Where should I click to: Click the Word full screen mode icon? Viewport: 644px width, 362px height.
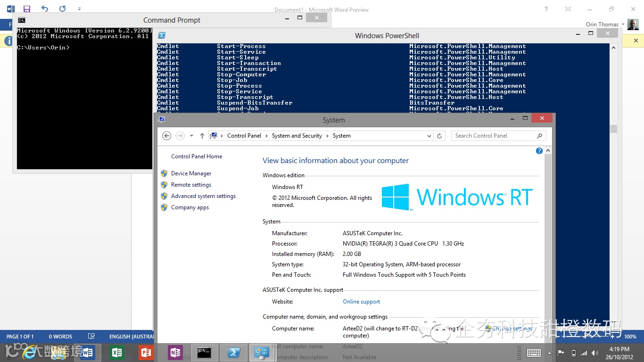pyautogui.click(x=568, y=9)
